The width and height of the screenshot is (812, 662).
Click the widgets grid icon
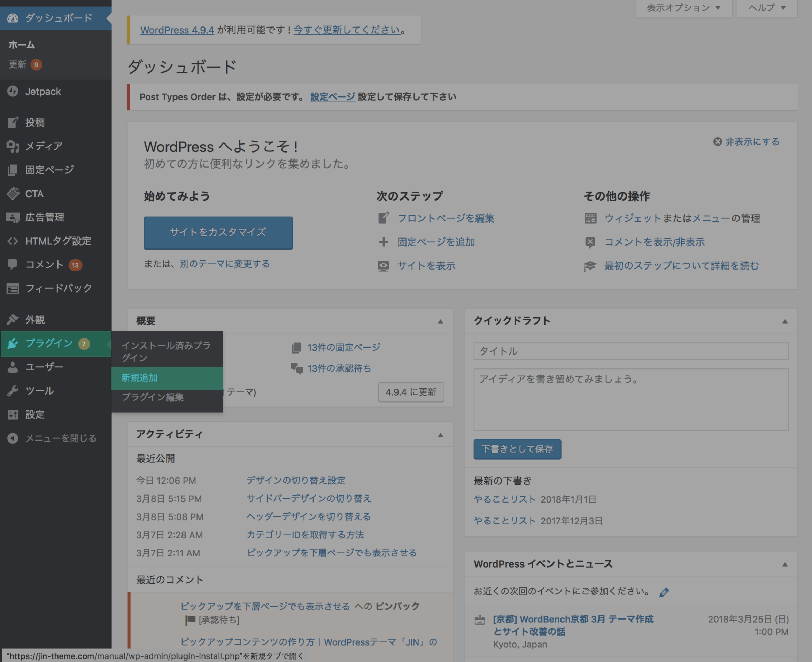590,218
